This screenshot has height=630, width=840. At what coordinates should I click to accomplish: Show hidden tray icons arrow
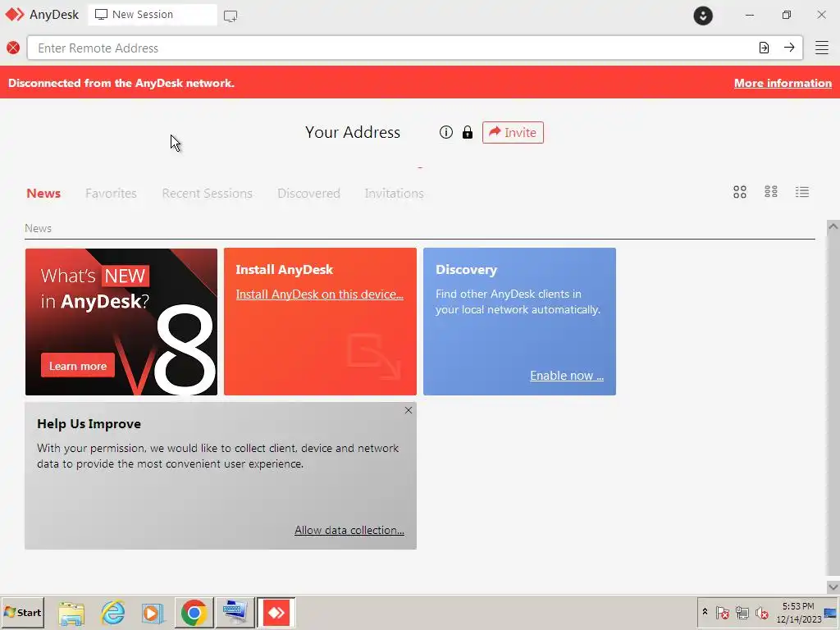[705, 612]
